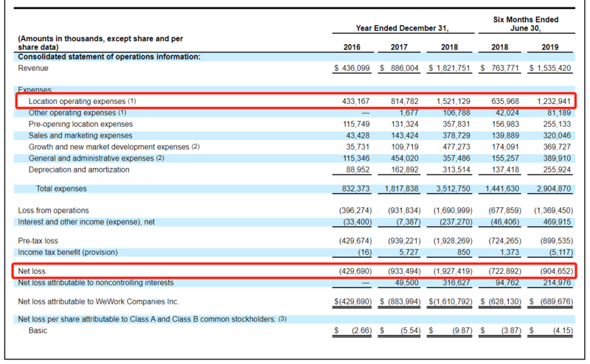Click the 'Pre-tax loss' label
The height and width of the screenshot is (364, 590).
tap(38, 241)
